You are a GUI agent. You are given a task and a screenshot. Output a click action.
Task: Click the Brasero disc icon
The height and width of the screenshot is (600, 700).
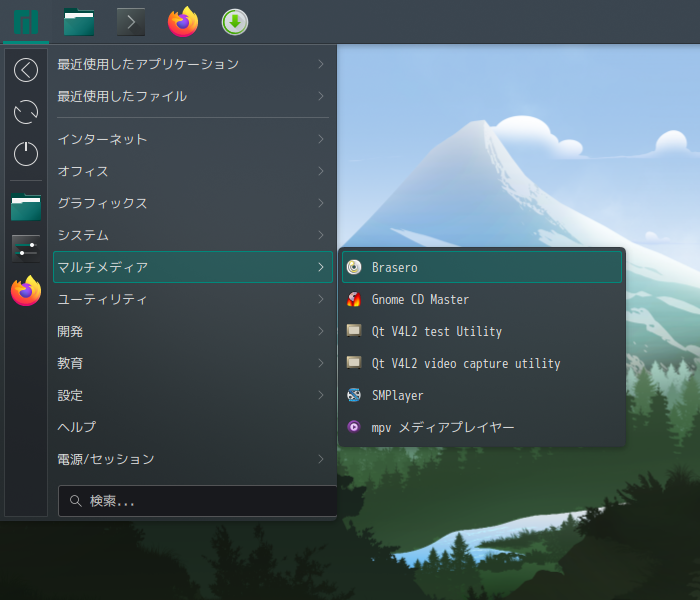point(354,267)
